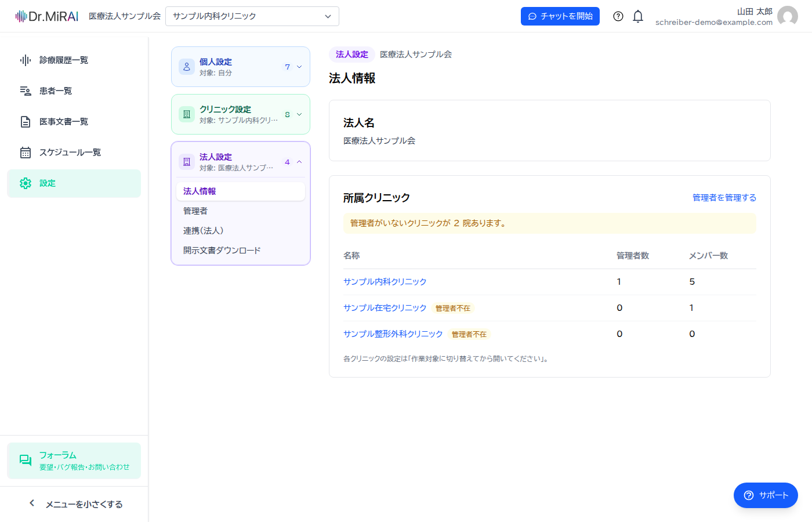Image resolution: width=812 pixels, height=522 pixels.
Task: Open help via the question mark icon
Action: point(618,16)
